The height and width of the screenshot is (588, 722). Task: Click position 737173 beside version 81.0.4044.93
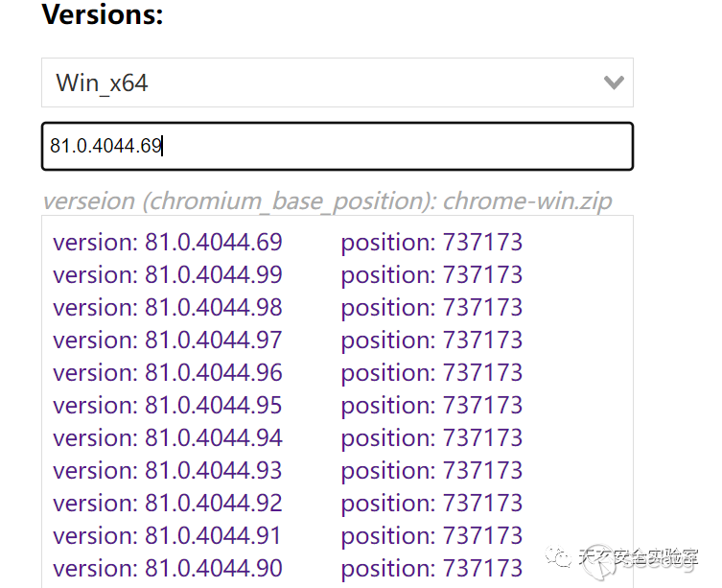point(431,471)
